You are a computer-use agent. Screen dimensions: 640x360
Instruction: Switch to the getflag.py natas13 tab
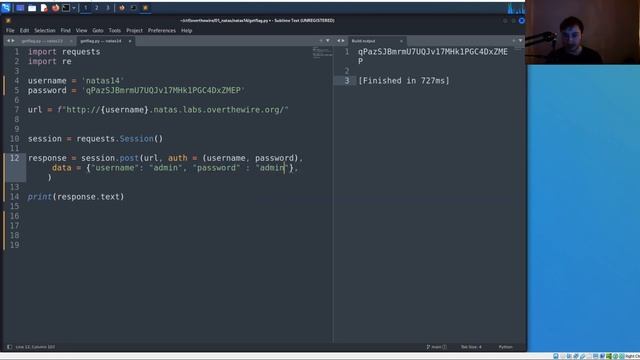point(42,41)
